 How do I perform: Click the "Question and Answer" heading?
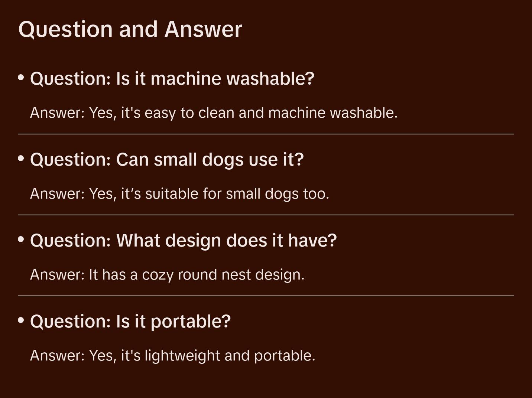tap(130, 29)
